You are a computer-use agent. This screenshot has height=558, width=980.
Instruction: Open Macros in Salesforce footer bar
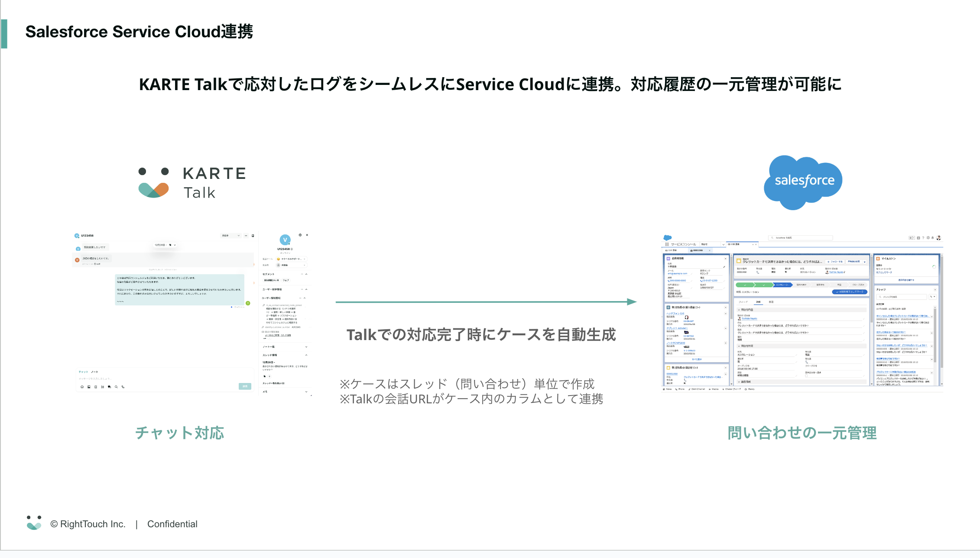click(714, 389)
